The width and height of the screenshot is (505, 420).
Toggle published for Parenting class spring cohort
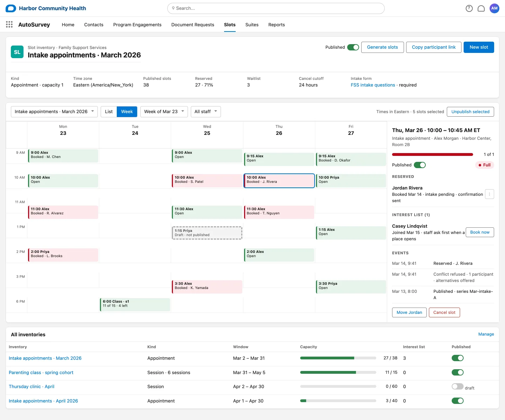pyautogui.click(x=458, y=372)
